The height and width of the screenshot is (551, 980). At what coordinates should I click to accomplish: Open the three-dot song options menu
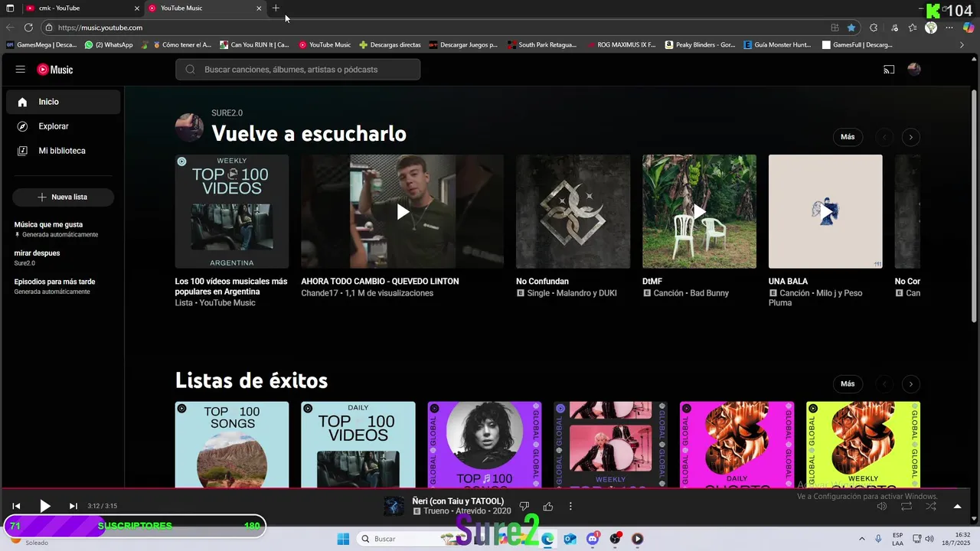(x=570, y=506)
